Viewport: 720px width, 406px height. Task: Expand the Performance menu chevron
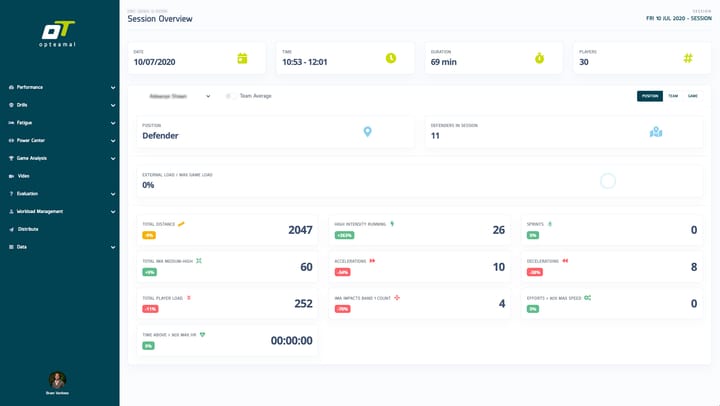point(113,88)
